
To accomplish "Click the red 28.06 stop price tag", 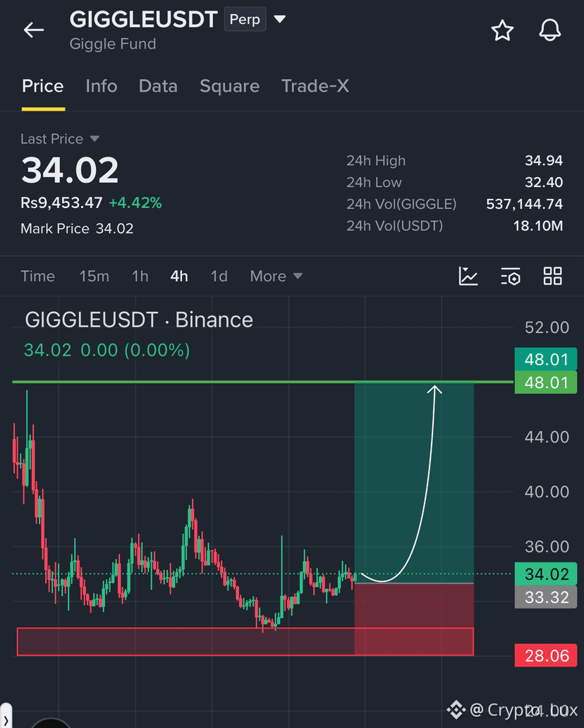I will [x=546, y=655].
